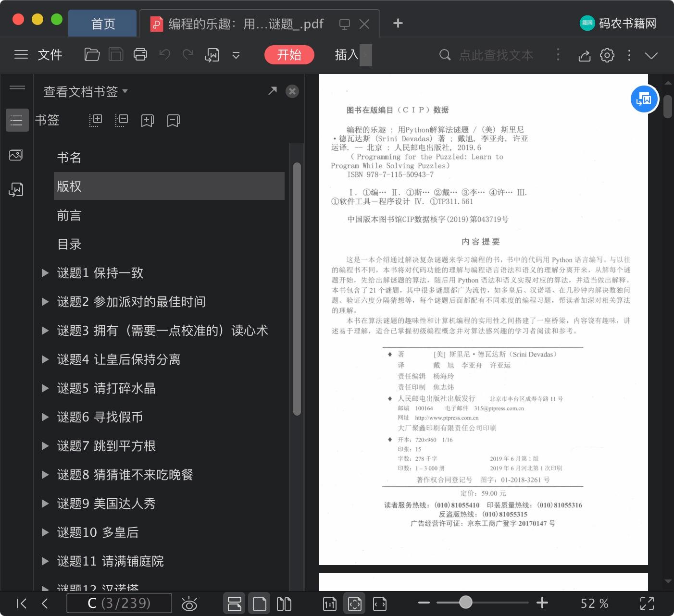The width and height of the screenshot is (674, 616).
Task: Expand all bookmarks icon
Action: [96, 120]
